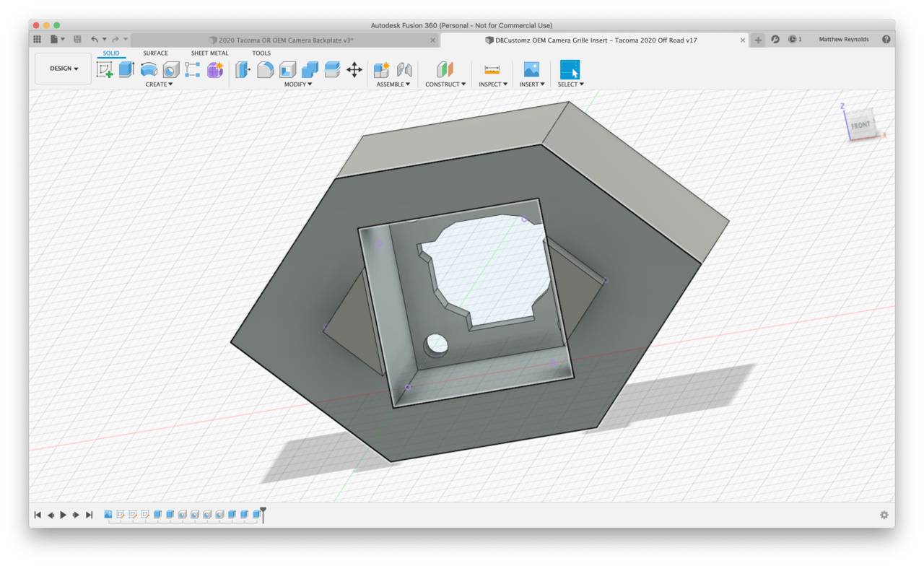Select the Move/Copy arrows tool

click(x=354, y=69)
